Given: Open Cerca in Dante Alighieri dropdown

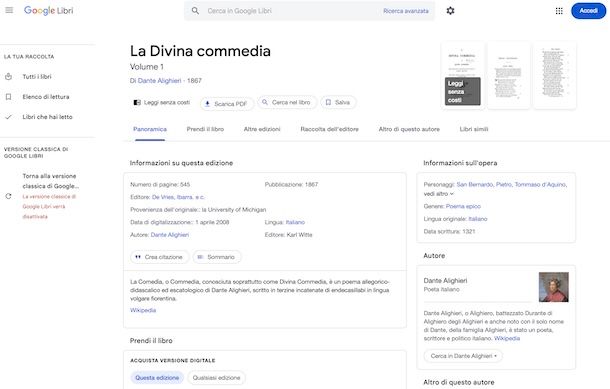Looking at the screenshot, I should [x=463, y=356].
